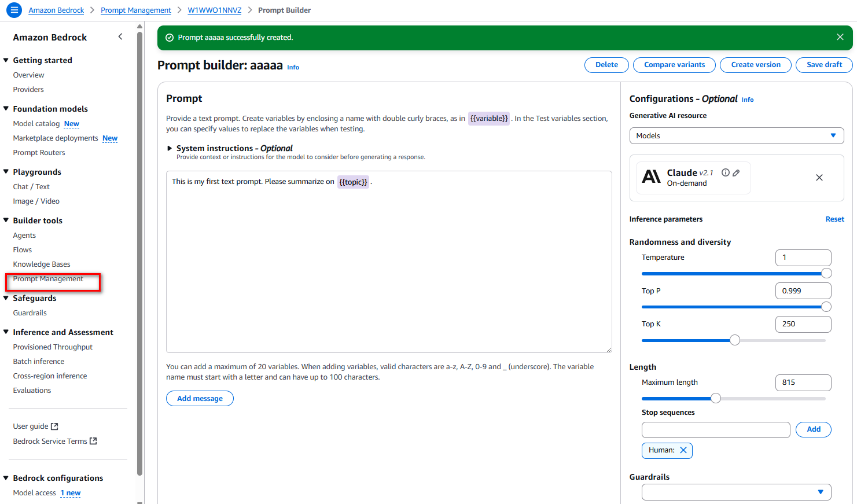857x504 pixels.
Task: Go to Prompt Management breadcrumb
Action: 136,10
